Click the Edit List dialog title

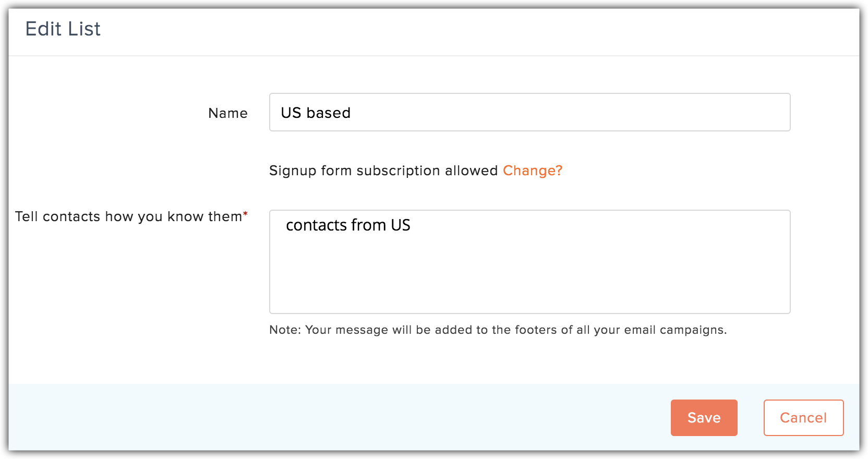(63, 29)
